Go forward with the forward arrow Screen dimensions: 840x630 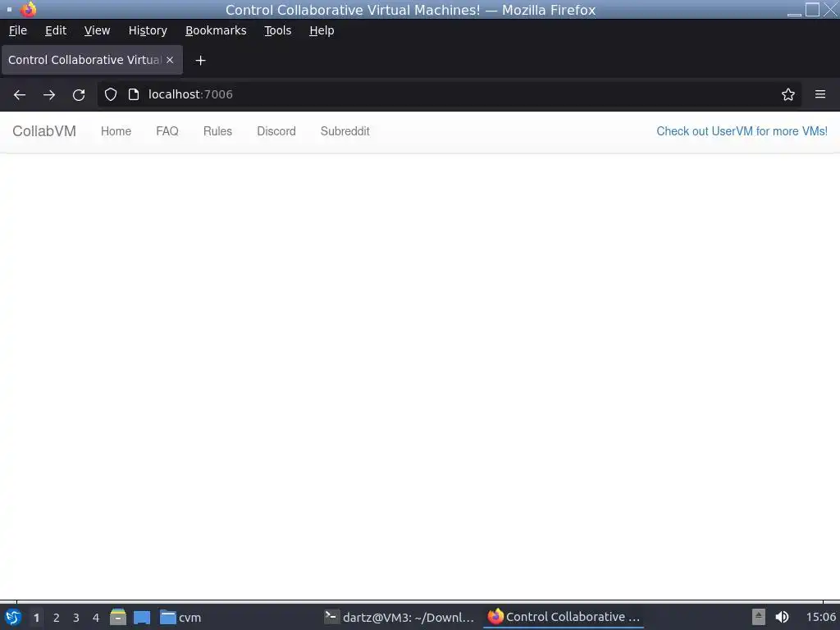coord(49,95)
